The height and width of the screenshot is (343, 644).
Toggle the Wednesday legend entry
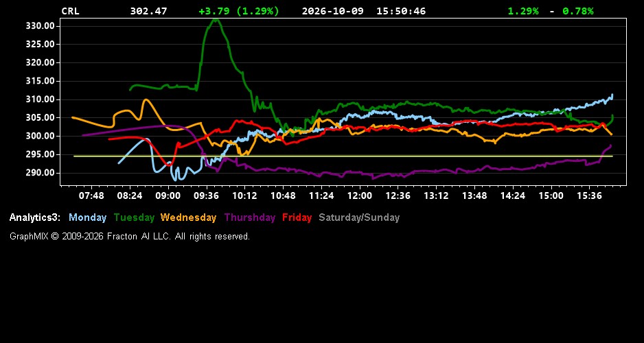188,218
